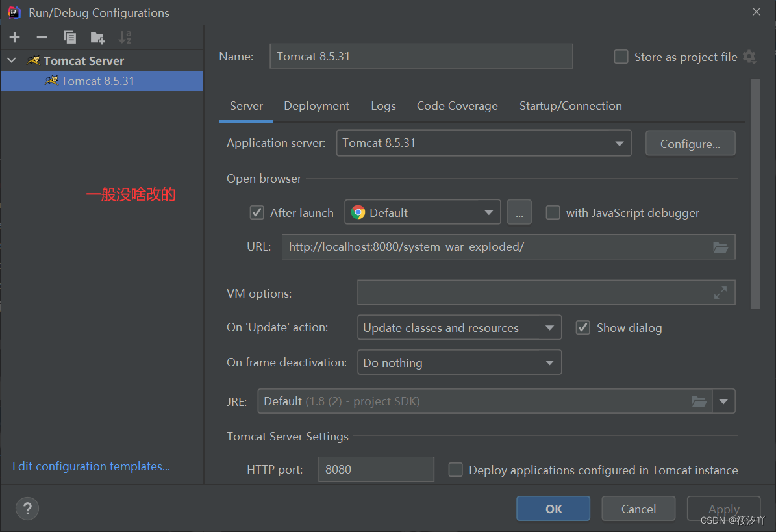The width and height of the screenshot is (776, 532).
Task: Confirm with the OK button
Action: (553, 508)
